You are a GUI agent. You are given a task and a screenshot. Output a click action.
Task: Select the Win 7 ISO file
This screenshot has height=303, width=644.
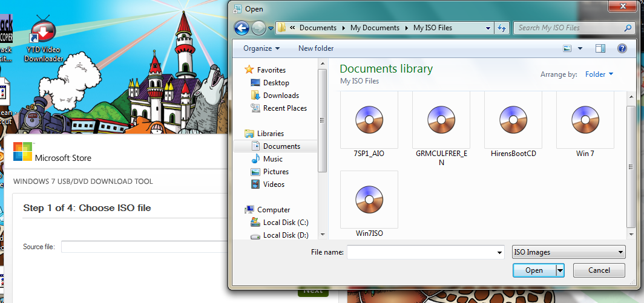[x=585, y=125]
